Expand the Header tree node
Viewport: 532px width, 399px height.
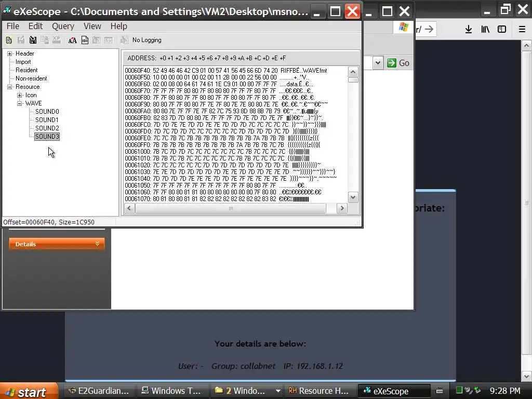[10, 54]
